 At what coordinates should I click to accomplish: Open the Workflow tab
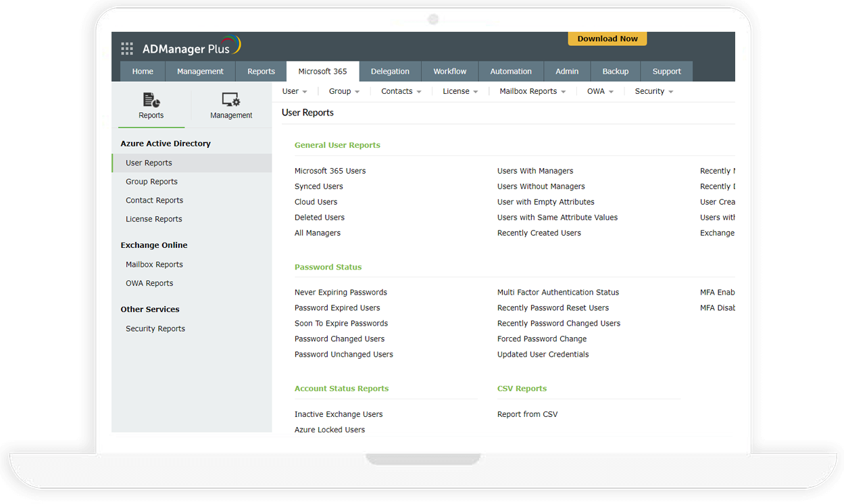tap(450, 72)
